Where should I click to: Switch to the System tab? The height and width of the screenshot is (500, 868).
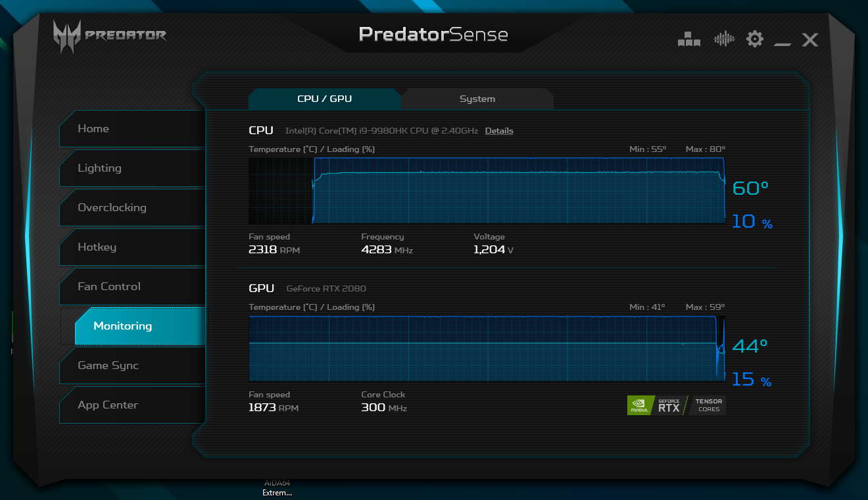[477, 99]
